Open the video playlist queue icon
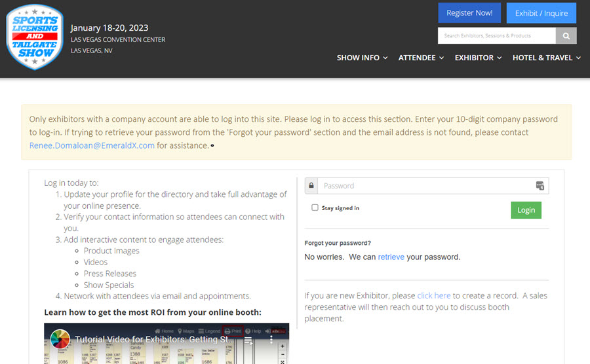 pos(248,340)
